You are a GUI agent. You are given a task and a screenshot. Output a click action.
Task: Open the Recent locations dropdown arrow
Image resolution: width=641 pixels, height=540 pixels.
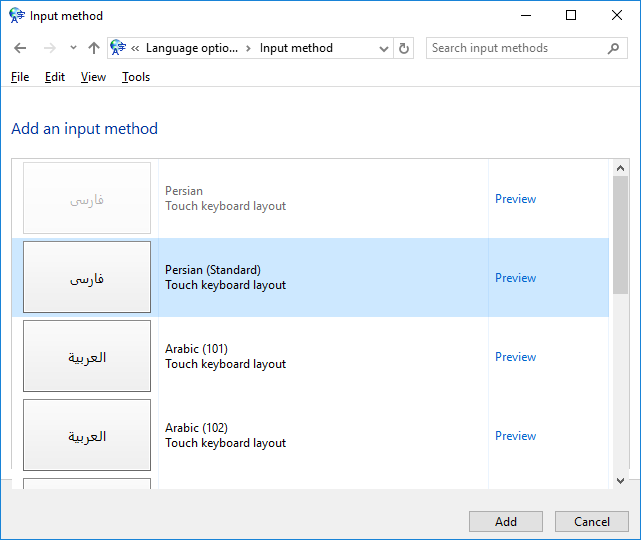click(73, 48)
